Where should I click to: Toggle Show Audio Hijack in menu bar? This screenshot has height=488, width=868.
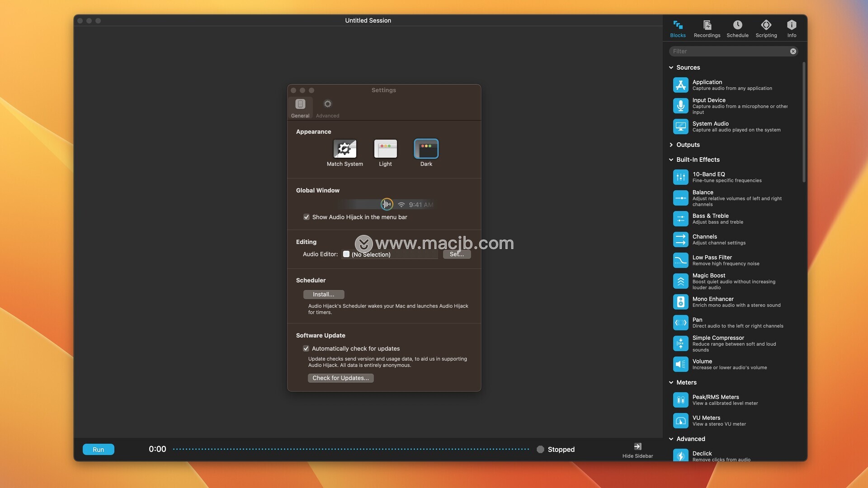tap(307, 217)
